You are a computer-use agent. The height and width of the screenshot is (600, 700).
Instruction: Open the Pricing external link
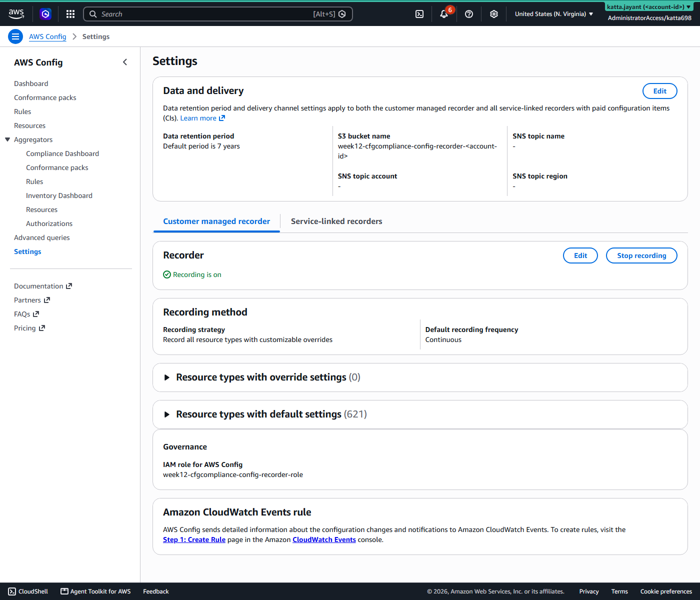[x=29, y=328]
